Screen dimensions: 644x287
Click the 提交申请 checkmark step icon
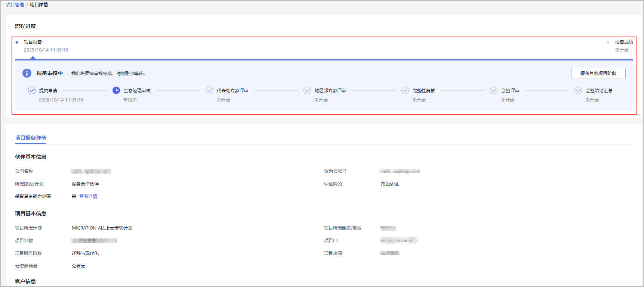pyautogui.click(x=32, y=90)
